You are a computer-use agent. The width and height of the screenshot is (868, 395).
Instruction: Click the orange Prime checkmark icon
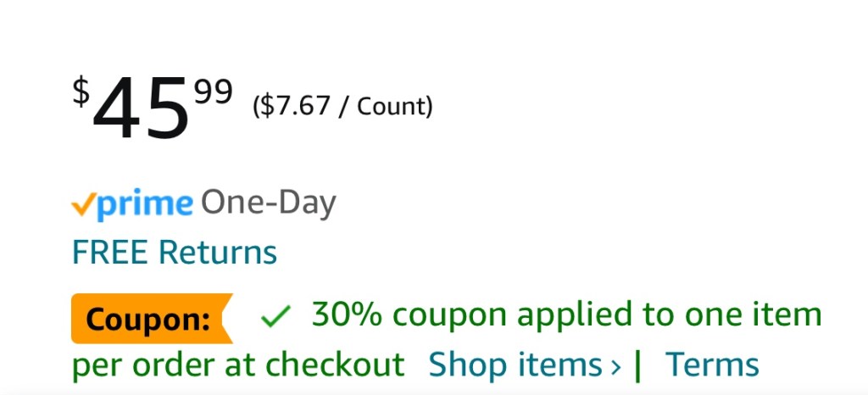(84, 203)
